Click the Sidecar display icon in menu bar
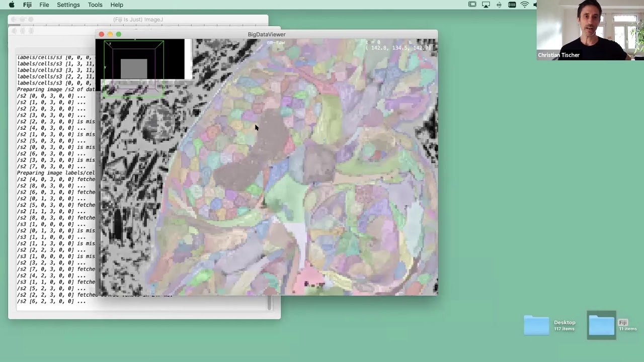The height and width of the screenshot is (362, 644). [472, 5]
